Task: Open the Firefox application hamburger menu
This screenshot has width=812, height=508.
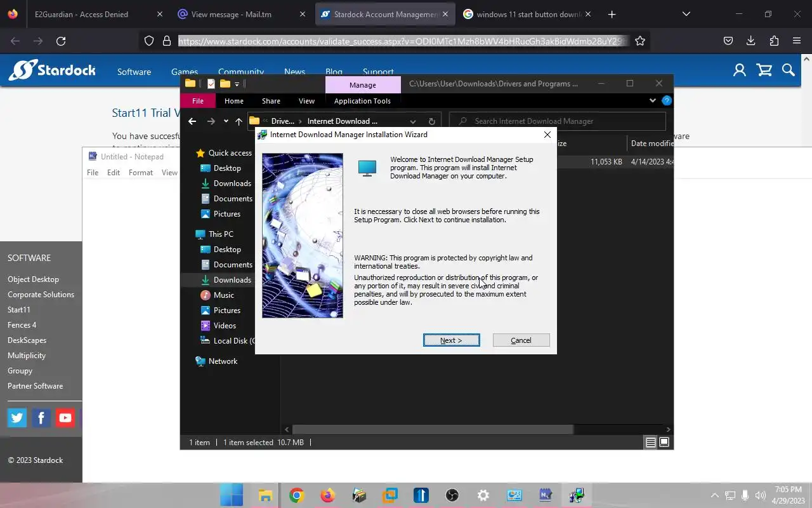Action: pyautogui.click(x=797, y=41)
